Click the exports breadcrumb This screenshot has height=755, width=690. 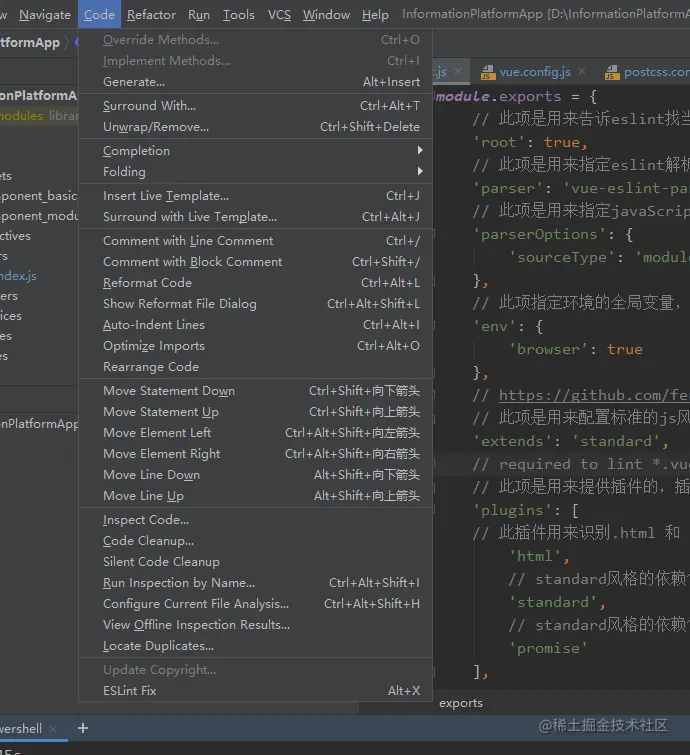point(461,703)
